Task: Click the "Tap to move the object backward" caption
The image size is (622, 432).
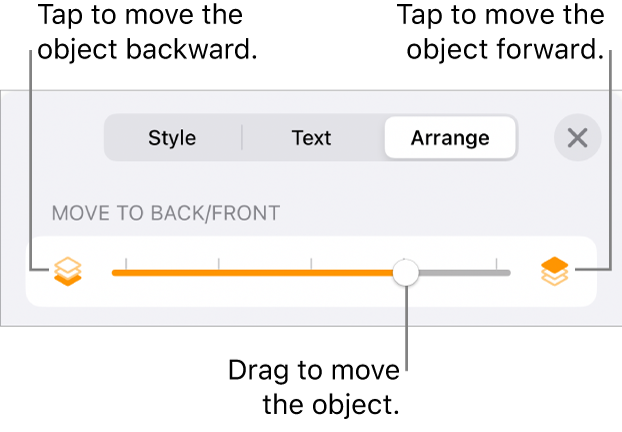Action: [x=147, y=32]
